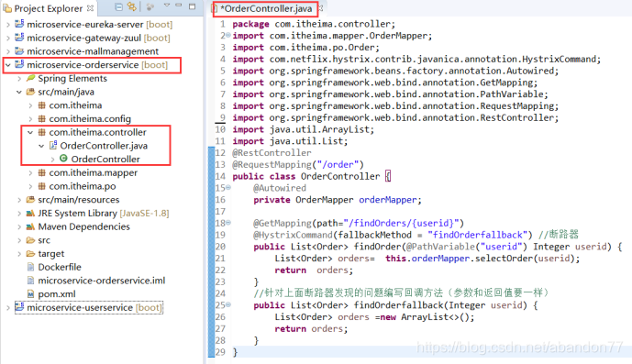632x364 pixels.
Task: Select Dockerfile in the project tree
Action: 60,267
